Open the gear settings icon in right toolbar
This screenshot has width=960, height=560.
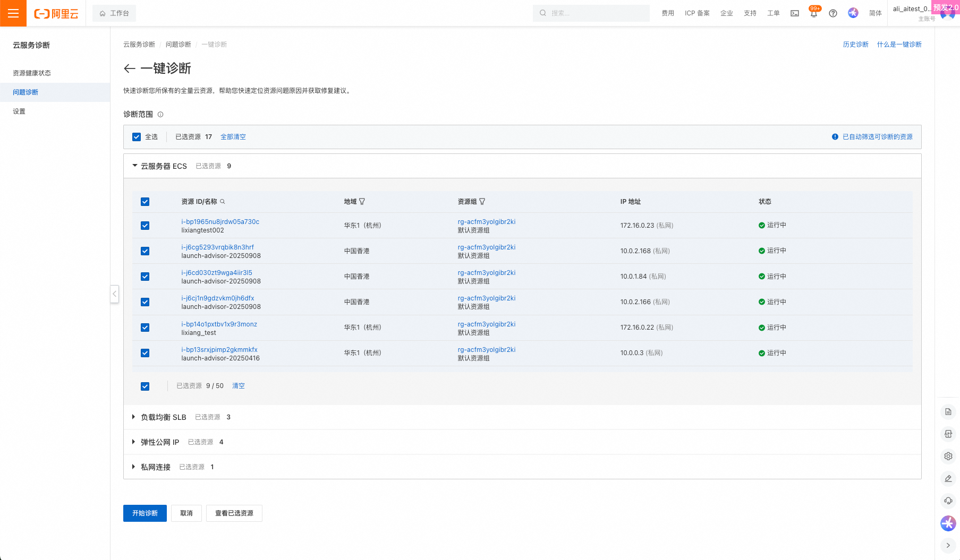948,456
